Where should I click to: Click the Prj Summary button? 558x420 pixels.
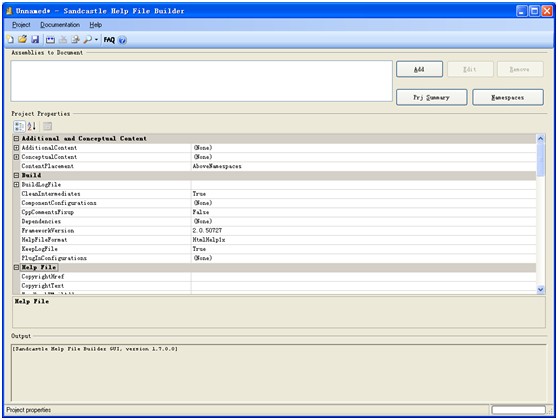[x=431, y=97]
